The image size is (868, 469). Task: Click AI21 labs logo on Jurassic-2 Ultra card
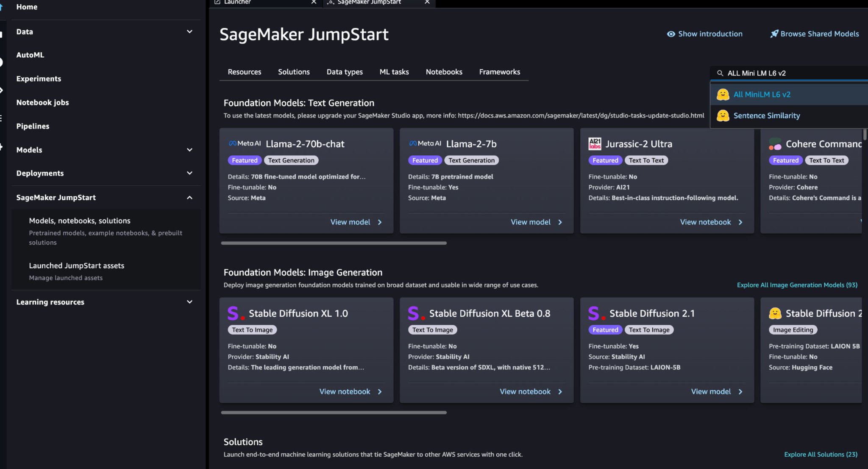click(595, 144)
